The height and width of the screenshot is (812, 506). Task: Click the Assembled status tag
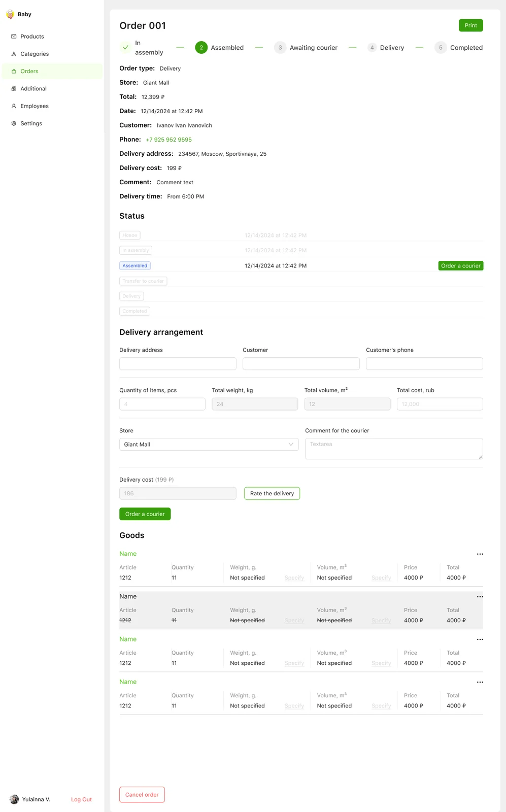coord(135,266)
